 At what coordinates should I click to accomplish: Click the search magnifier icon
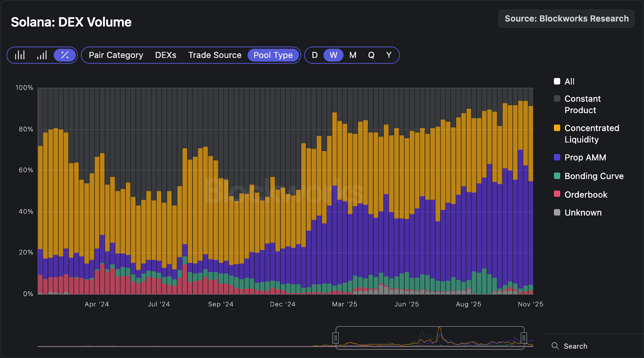coord(555,346)
